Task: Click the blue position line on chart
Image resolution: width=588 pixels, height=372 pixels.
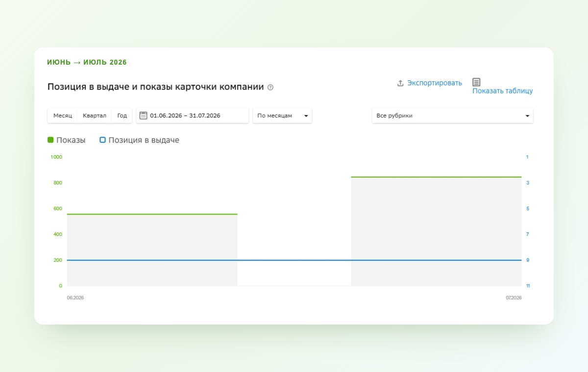Action: click(294, 260)
